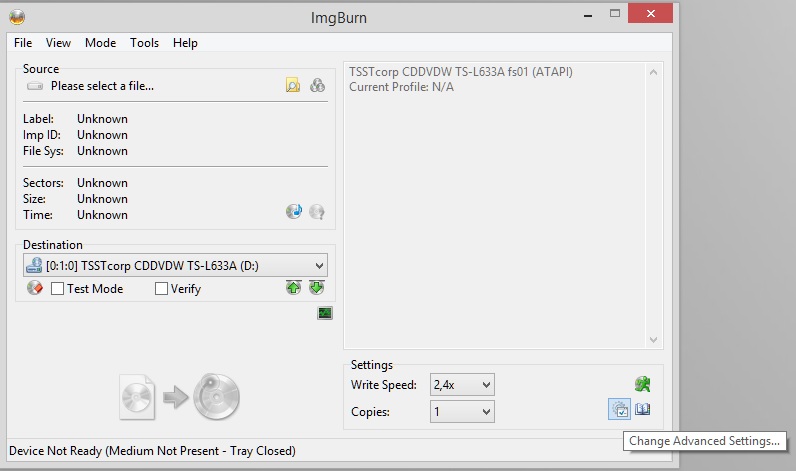Open the log window via the green monitor icon
Viewport: 796px width, 471px height.
tap(325, 313)
